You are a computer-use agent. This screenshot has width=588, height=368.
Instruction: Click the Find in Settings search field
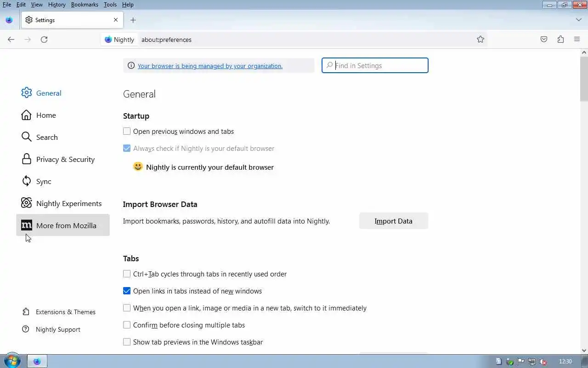point(375,65)
